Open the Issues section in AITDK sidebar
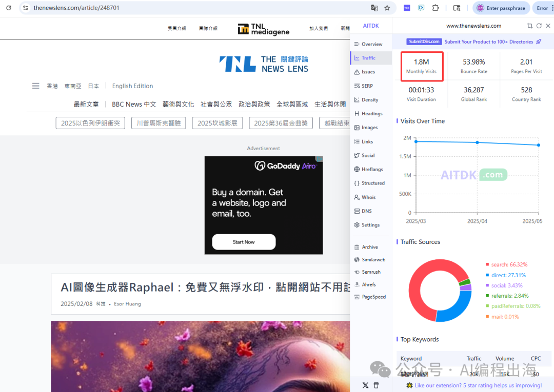 (x=371, y=72)
